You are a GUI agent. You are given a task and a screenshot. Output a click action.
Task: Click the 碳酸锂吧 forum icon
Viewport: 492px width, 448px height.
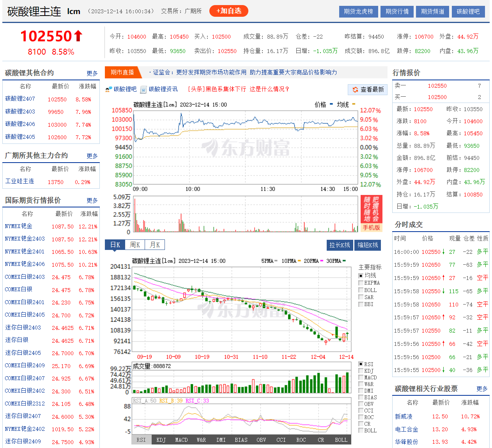tap(109, 89)
